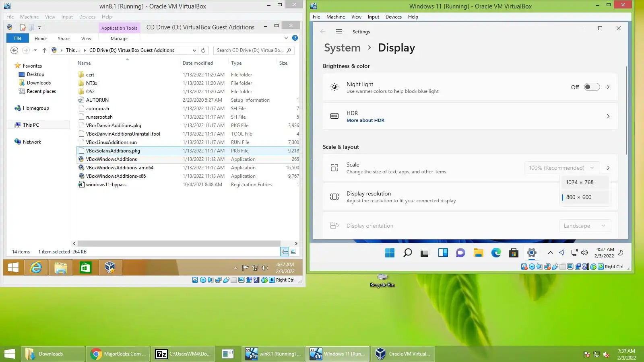
Task: Switch to large icons view in Explorer
Action: (x=293, y=252)
